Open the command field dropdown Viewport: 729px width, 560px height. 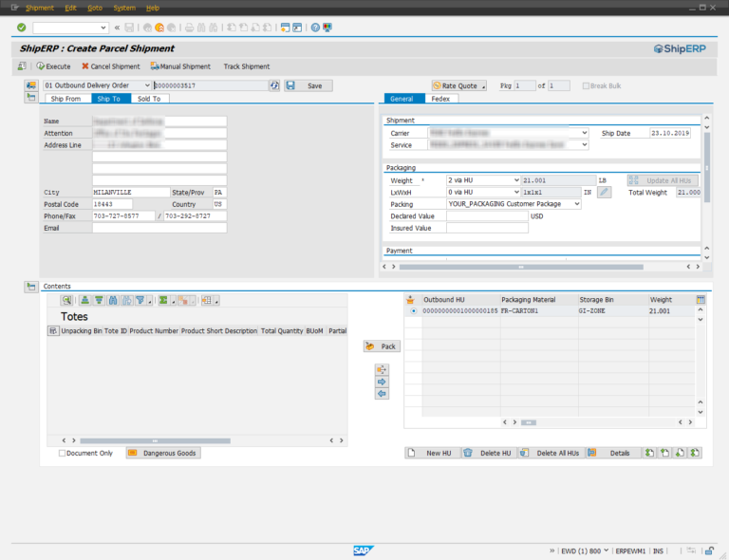pos(103,28)
